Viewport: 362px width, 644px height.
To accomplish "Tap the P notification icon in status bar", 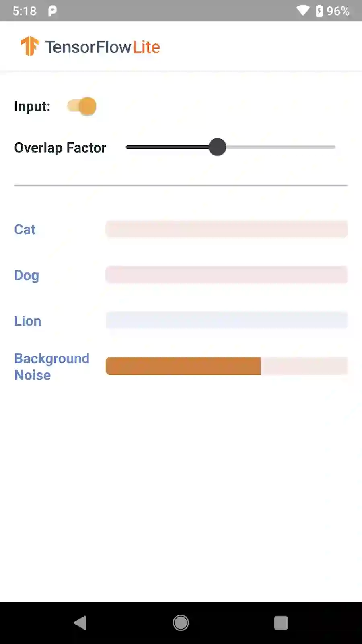I will [52, 11].
